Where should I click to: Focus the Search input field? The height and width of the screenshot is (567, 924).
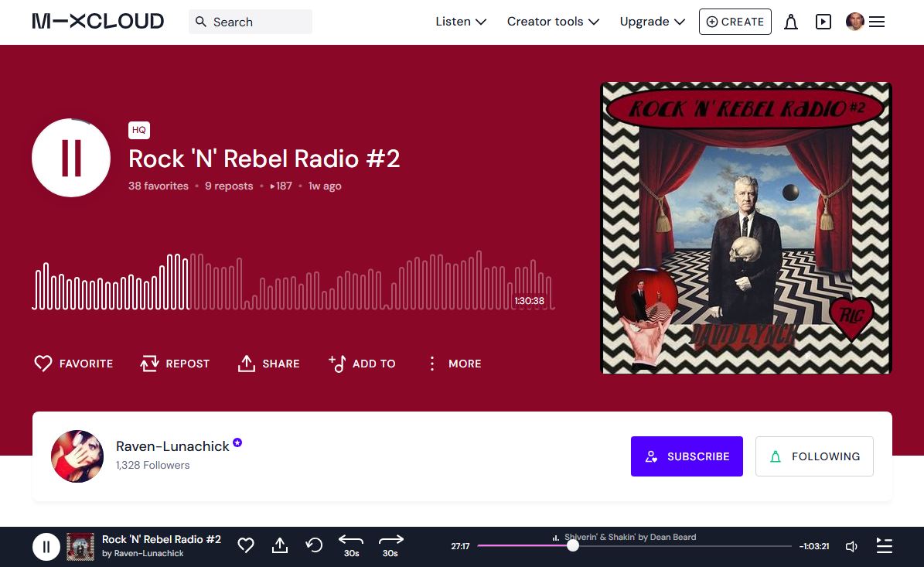pos(251,22)
